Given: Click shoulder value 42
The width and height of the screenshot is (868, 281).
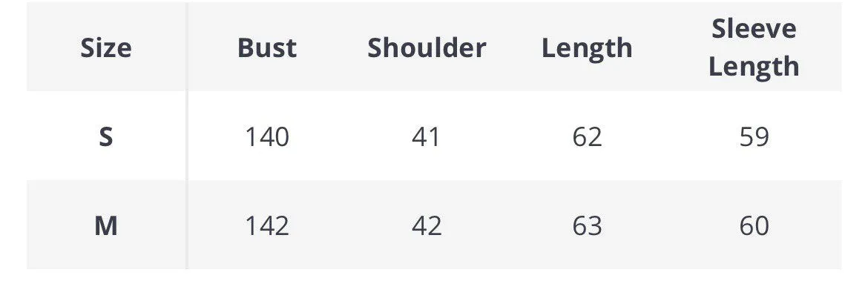Looking at the screenshot, I should [x=427, y=225].
